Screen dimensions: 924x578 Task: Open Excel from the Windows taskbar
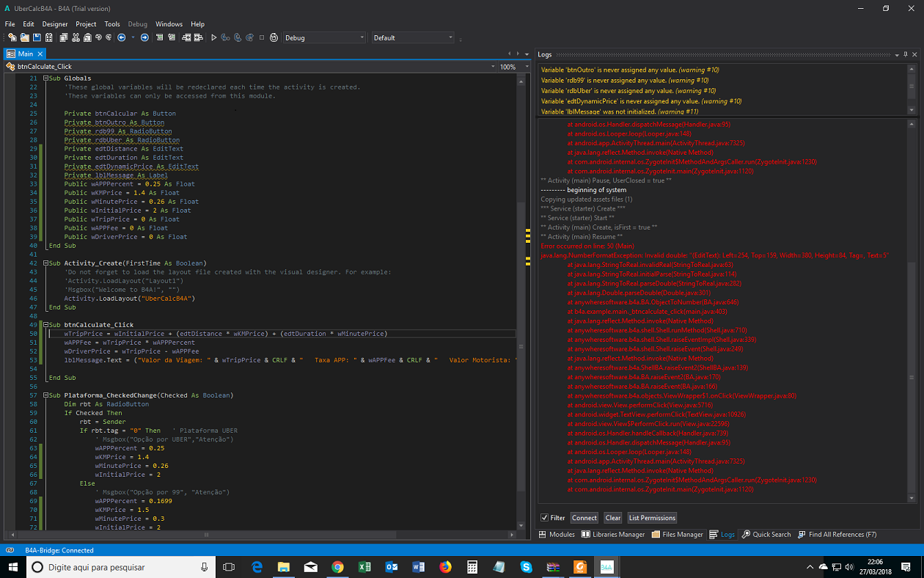point(364,567)
